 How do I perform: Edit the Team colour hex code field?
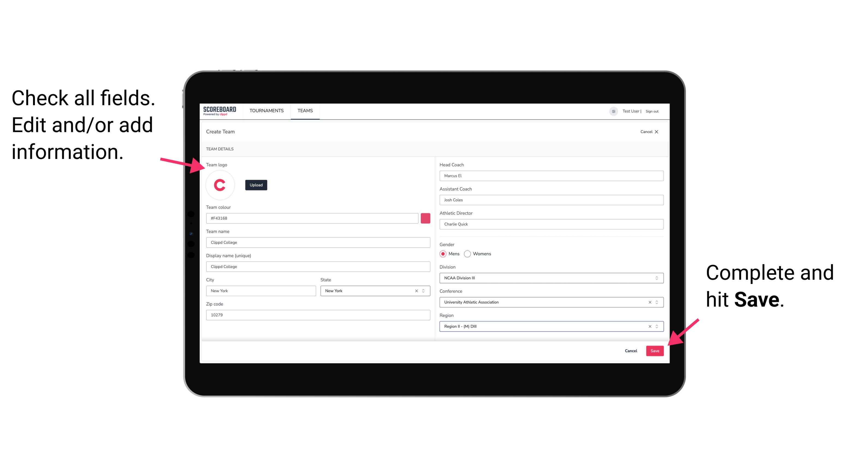pyautogui.click(x=312, y=218)
